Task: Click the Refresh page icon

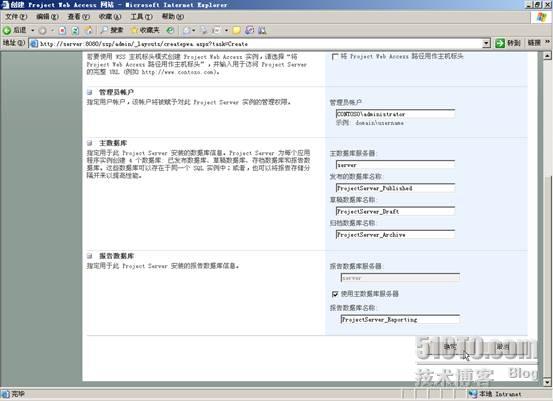Action: 75,30
